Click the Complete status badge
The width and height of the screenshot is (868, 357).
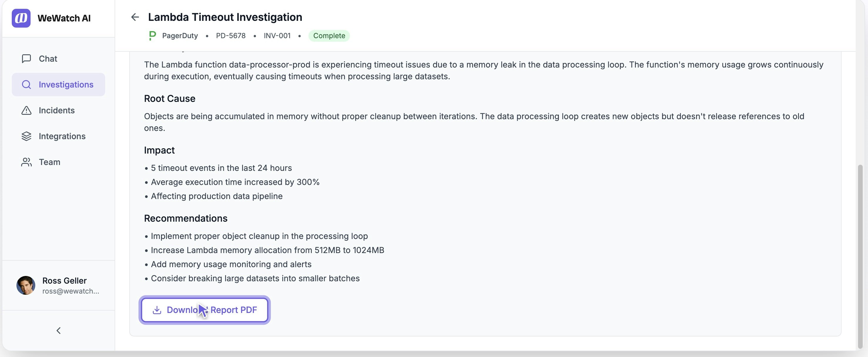pyautogui.click(x=329, y=35)
